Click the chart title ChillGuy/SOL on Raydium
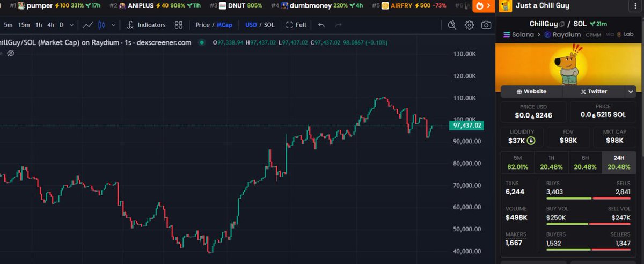The width and height of the screenshot is (644, 264). pyautogui.click(x=96, y=42)
